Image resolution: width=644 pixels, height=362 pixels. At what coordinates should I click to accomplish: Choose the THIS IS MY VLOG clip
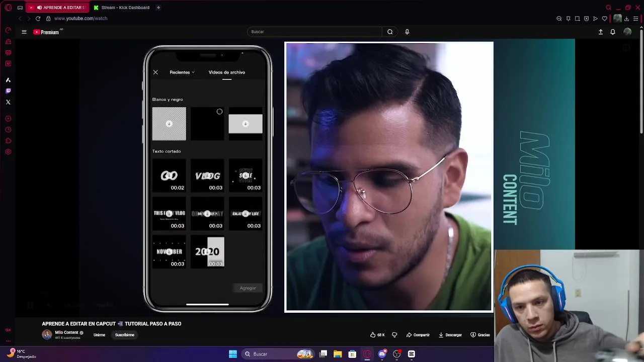pyautogui.click(x=169, y=214)
